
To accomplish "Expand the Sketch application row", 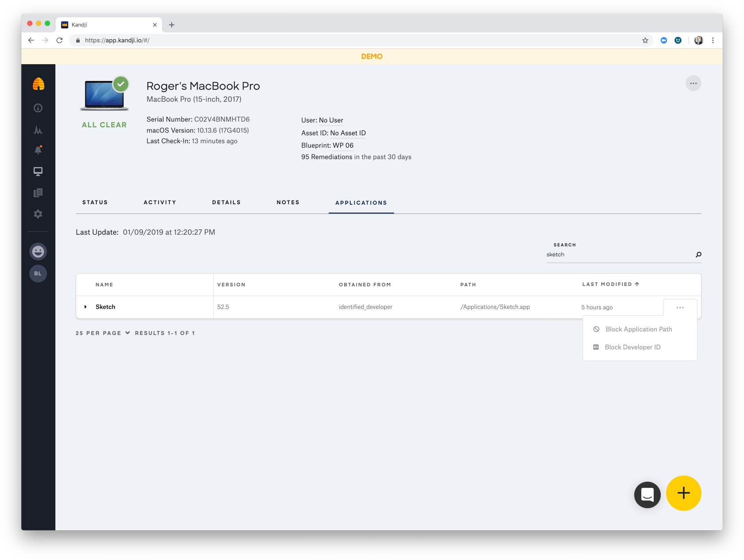I will (x=85, y=307).
